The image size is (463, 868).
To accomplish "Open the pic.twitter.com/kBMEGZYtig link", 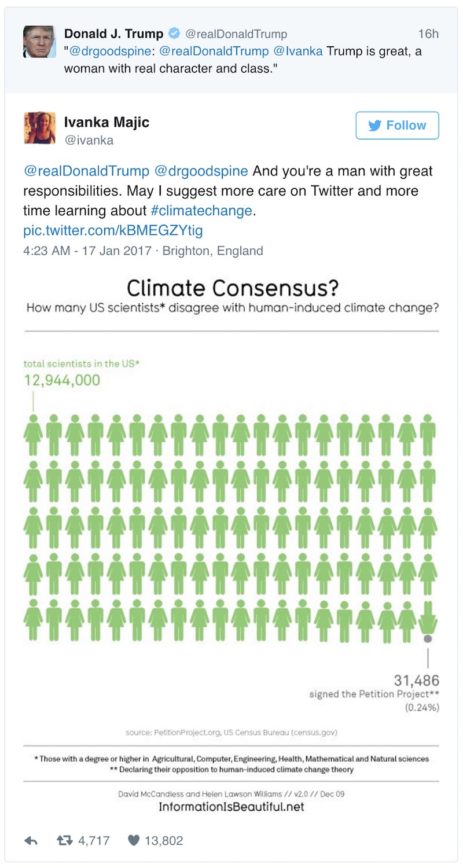I will click(x=113, y=231).
